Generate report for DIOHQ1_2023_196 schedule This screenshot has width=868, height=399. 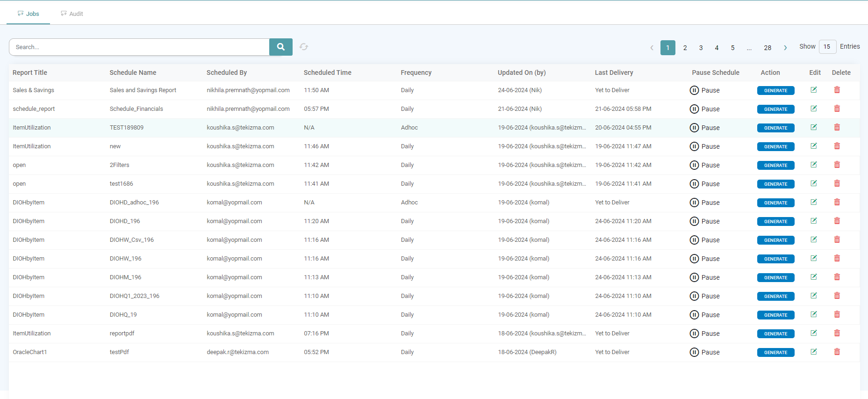point(775,296)
